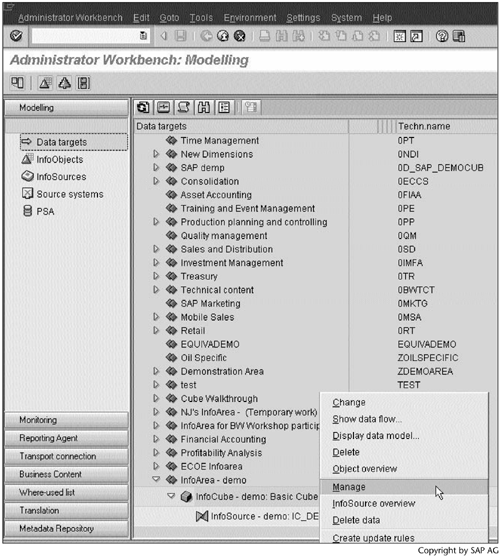
Task: Open the Goto menu
Action: (x=169, y=17)
